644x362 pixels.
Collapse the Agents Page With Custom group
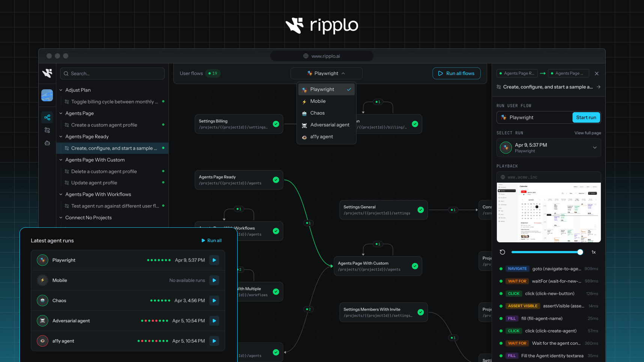point(61,160)
